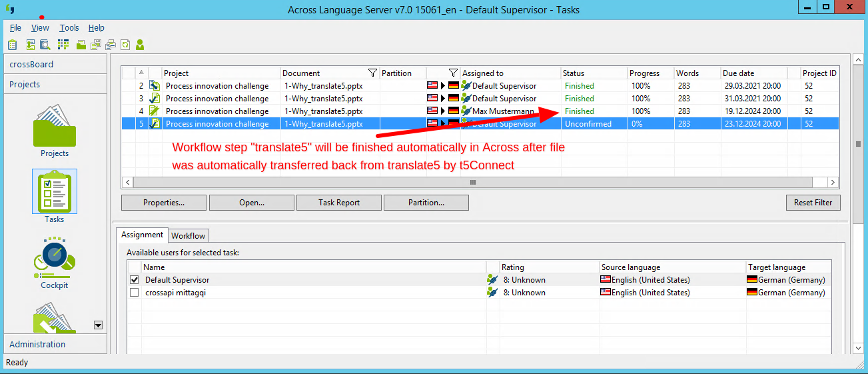Click task table horizontal scrollbar left arrow

tap(127, 182)
